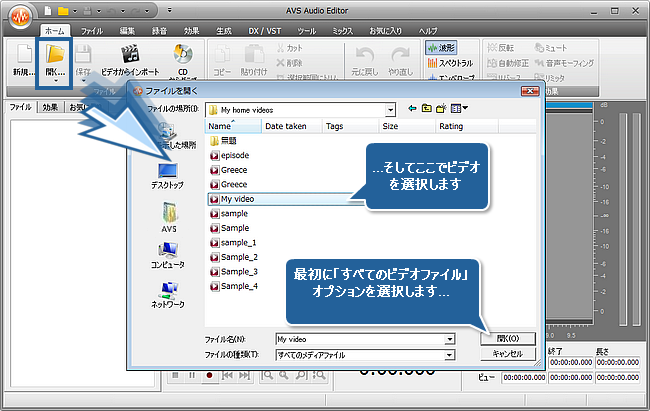Viewport: 650px width, 411px height.
Task: Click the create new folder icon
Action: pyautogui.click(x=443, y=108)
